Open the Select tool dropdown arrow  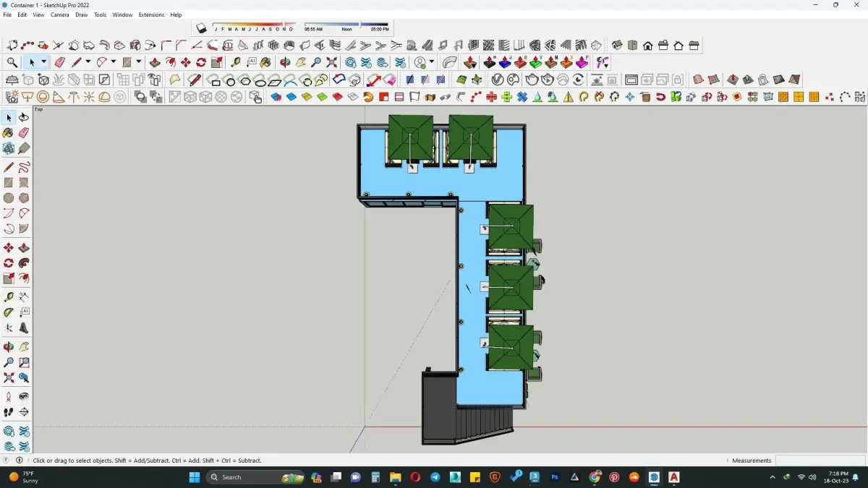click(43, 63)
